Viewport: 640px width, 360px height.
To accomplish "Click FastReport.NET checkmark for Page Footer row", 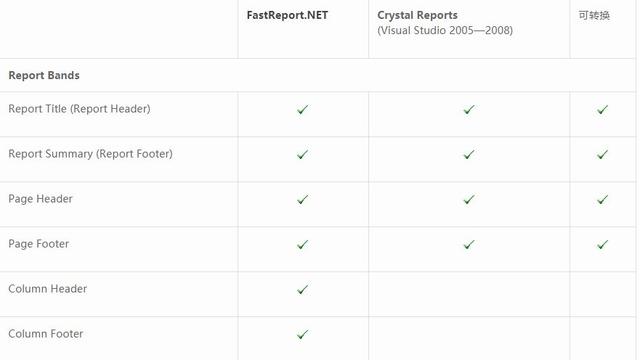I will 302,244.
